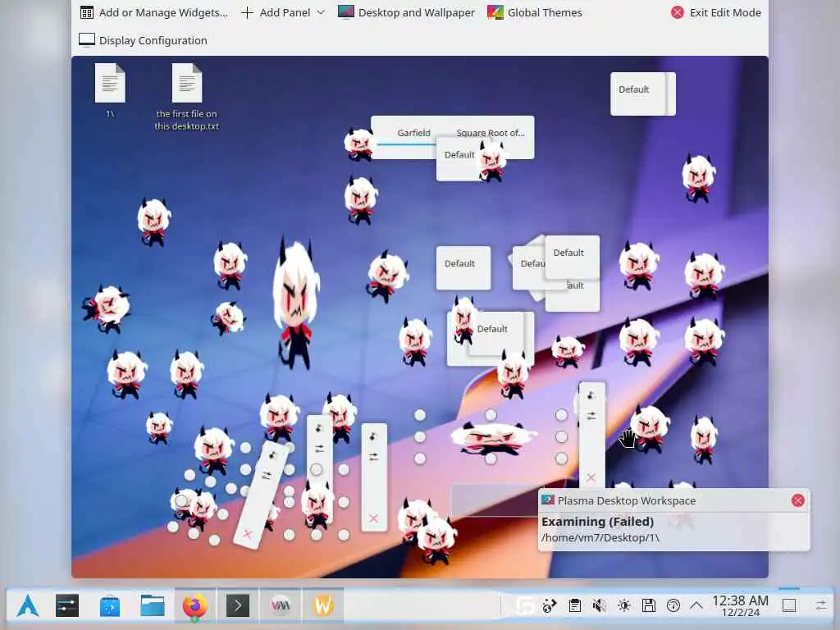Click configure icon on the tilted widget handle

[x=267, y=475]
